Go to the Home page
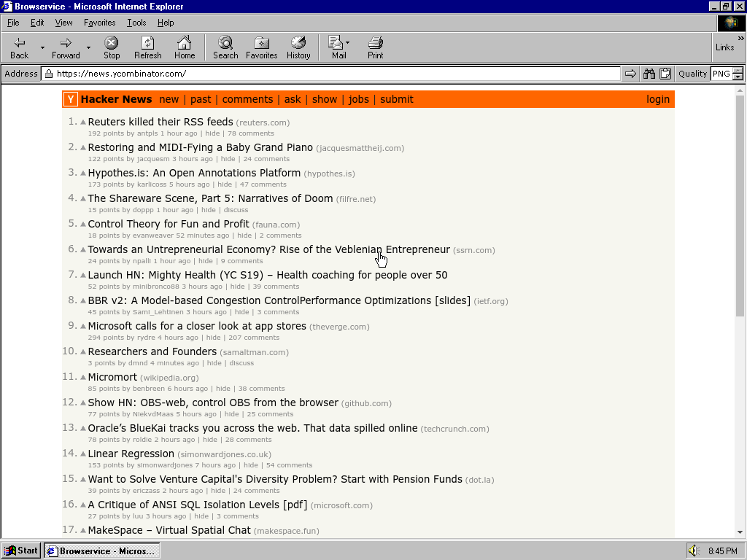This screenshot has height=560, width=747. [185, 48]
